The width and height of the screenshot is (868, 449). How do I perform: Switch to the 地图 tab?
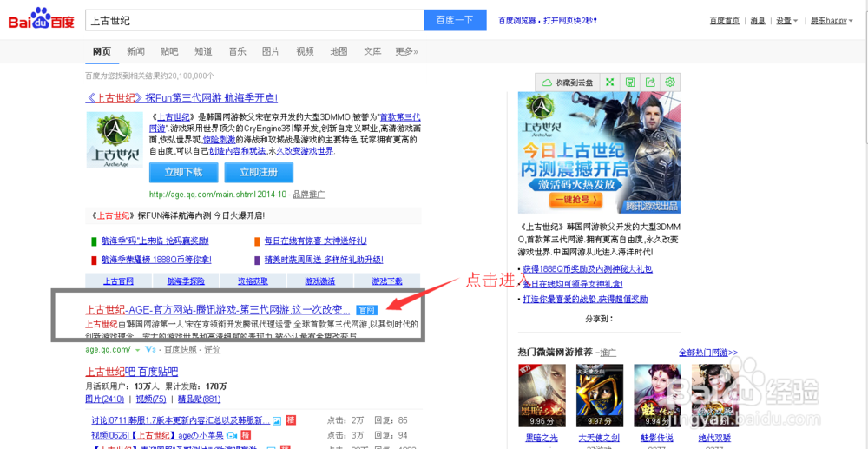[339, 51]
